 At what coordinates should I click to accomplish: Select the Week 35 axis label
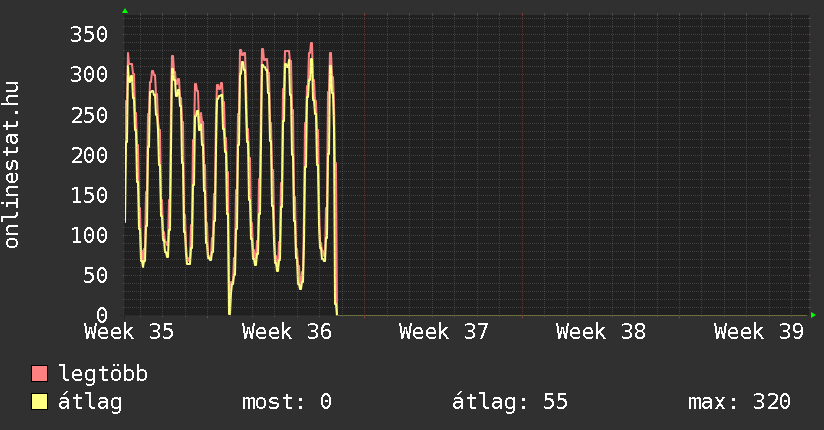point(129,332)
